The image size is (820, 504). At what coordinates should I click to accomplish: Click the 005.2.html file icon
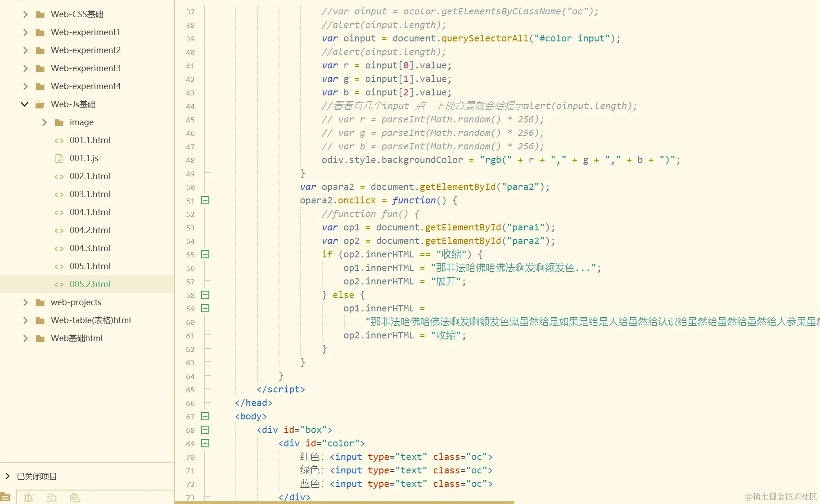(x=59, y=284)
